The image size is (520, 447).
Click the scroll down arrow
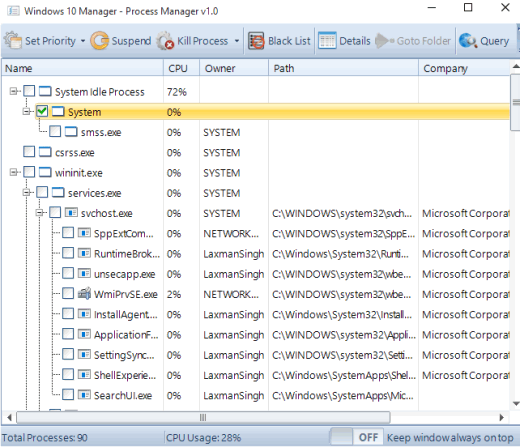point(516,404)
